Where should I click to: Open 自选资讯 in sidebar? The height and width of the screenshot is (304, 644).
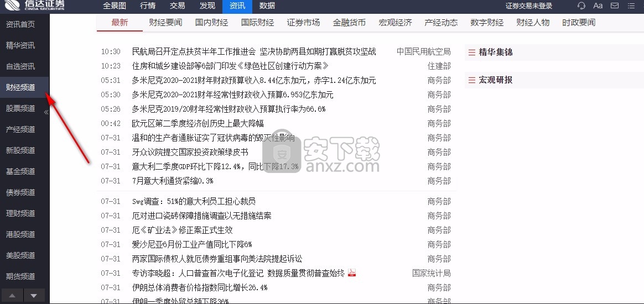click(20, 66)
